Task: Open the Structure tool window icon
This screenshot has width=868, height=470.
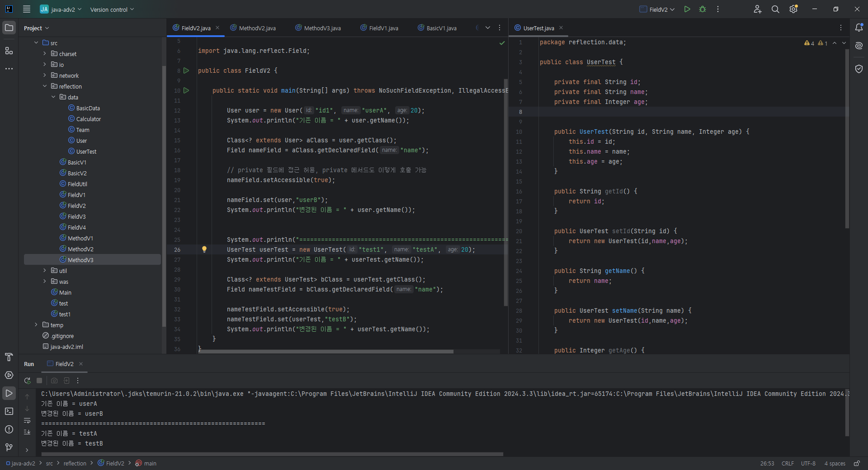Action: (9, 51)
